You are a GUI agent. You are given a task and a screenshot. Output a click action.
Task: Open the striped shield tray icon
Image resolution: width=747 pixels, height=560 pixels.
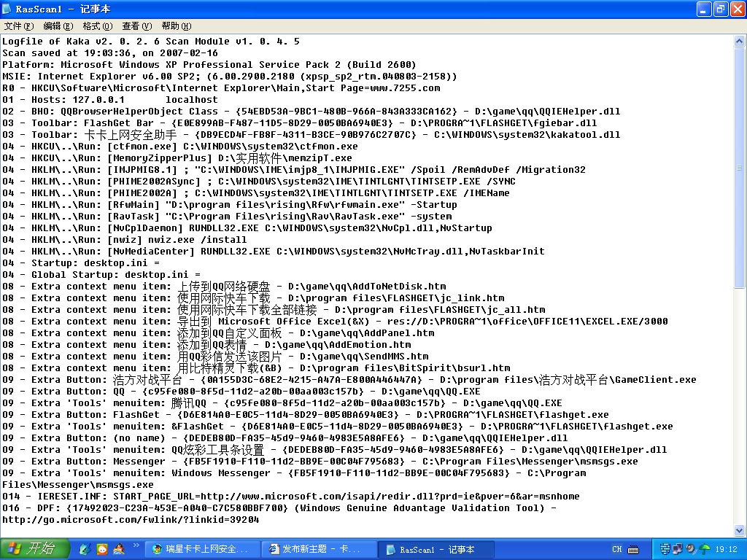[x=665, y=549]
